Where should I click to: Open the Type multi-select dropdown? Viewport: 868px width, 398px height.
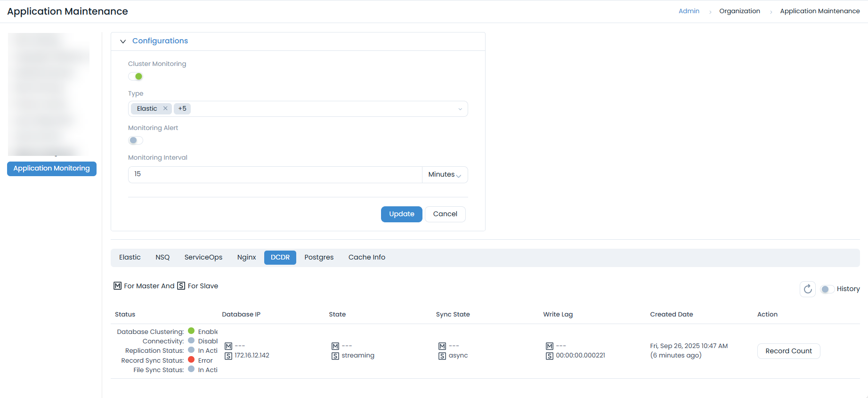click(460, 109)
